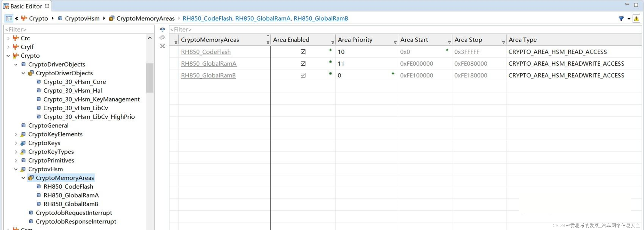This screenshot has height=230, width=644.
Task: Click the table filter input field
Action: click(x=405, y=29)
